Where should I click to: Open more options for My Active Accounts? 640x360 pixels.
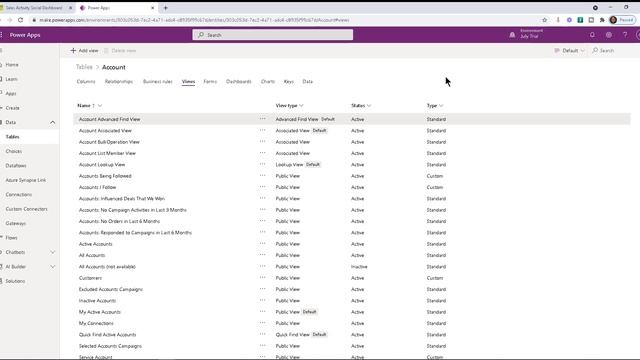(262, 311)
